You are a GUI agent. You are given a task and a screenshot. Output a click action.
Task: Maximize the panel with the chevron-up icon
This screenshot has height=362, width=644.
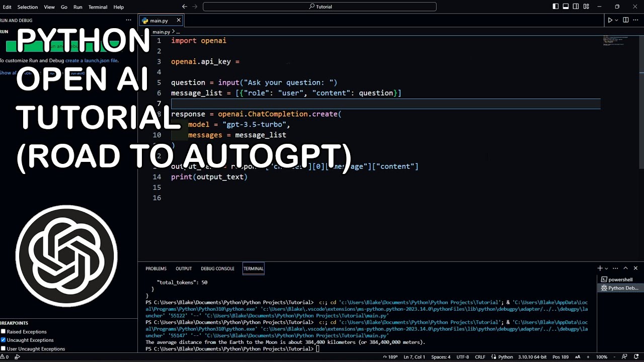pos(625,268)
